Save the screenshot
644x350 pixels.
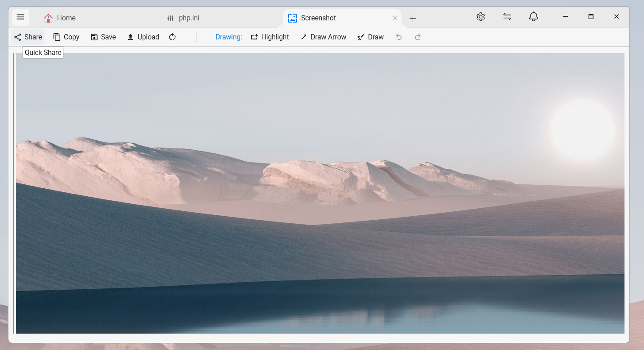pos(103,37)
